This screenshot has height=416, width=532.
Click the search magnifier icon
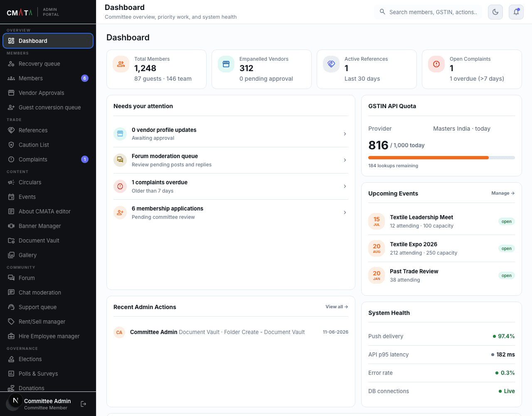coord(382,12)
